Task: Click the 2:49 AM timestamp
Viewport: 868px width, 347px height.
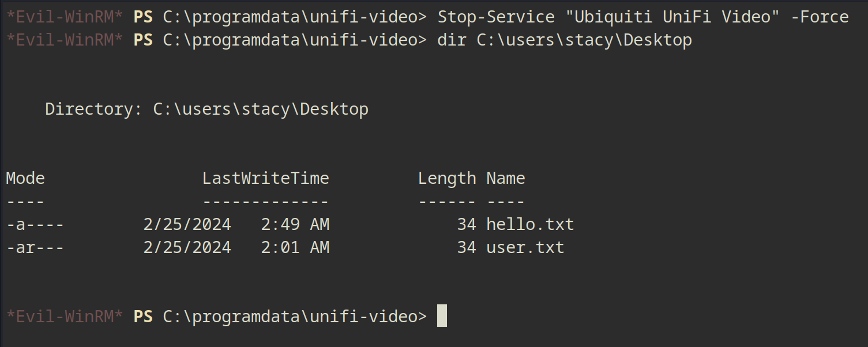Action: pyautogui.click(x=295, y=224)
